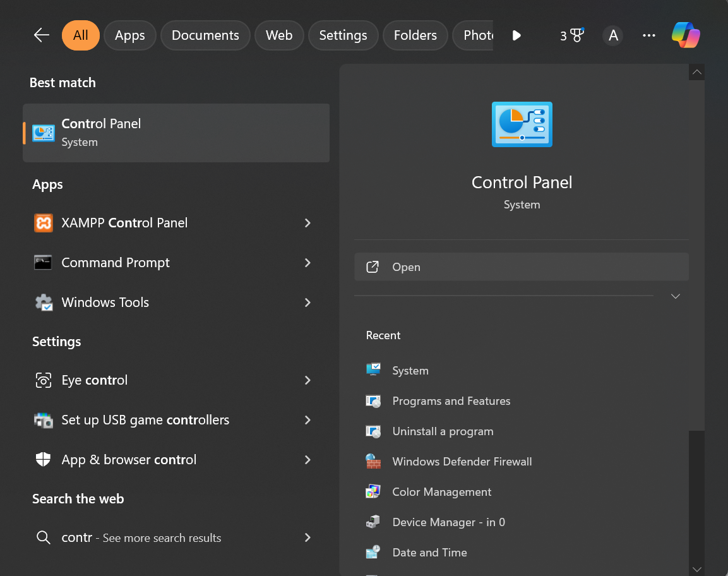Click the XAMPP Control Panel icon
This screenshot has height=576, width=728.
(x=43, y=223)
